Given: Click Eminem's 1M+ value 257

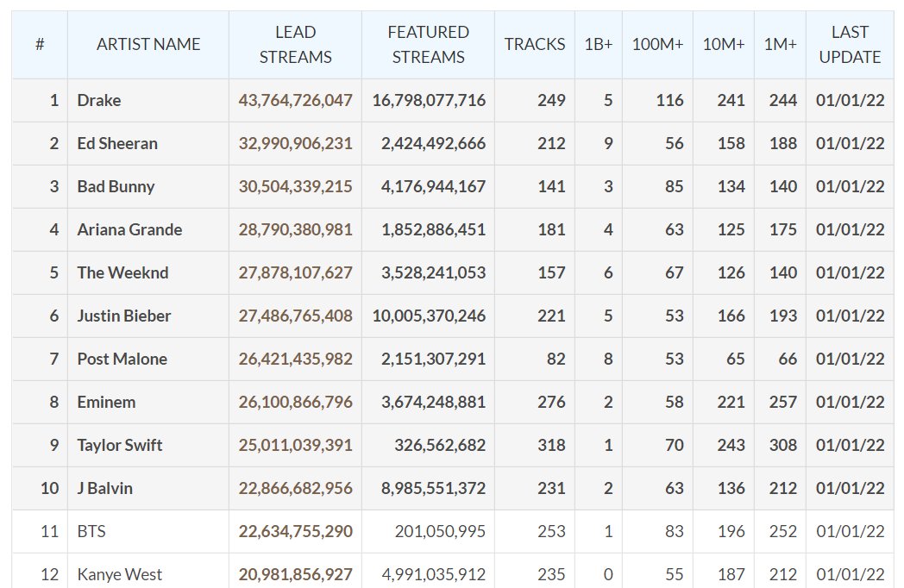Looking at the screenshot, I should 783,402.
